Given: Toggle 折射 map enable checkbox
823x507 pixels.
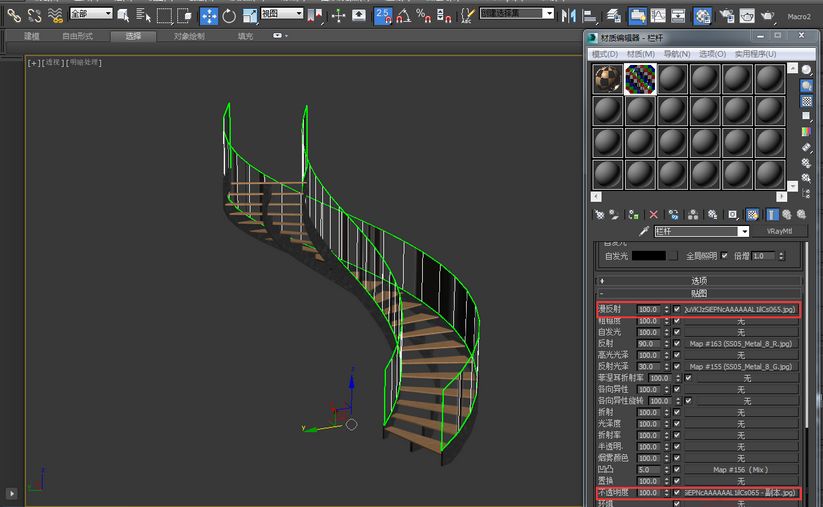Looking at the screenshot, I should click(677, 412).
